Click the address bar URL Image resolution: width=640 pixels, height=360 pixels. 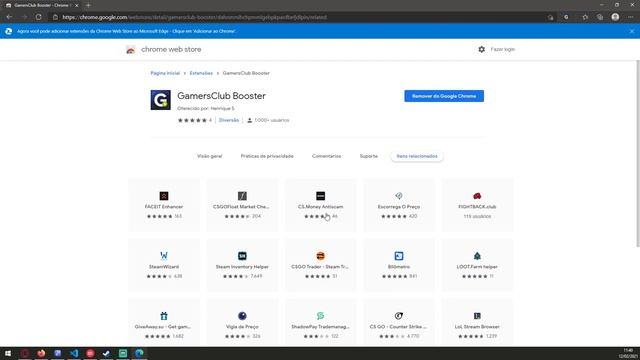[195, 17]
